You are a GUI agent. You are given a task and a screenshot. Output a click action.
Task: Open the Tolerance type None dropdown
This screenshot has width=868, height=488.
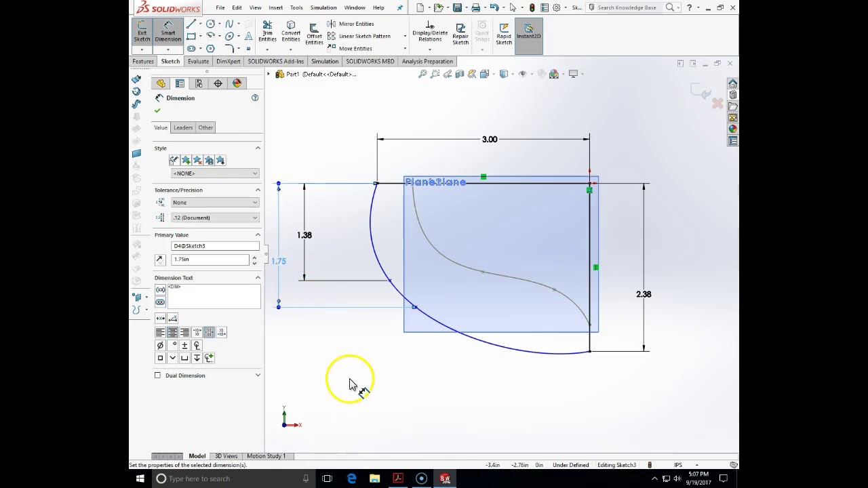pos(215,203)
